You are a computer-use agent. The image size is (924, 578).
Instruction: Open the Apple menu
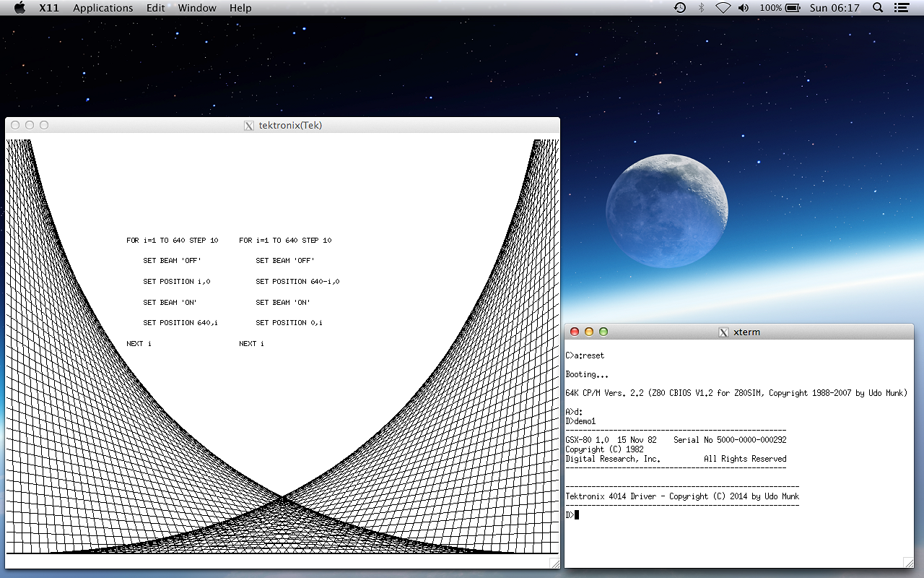(19, 8)
